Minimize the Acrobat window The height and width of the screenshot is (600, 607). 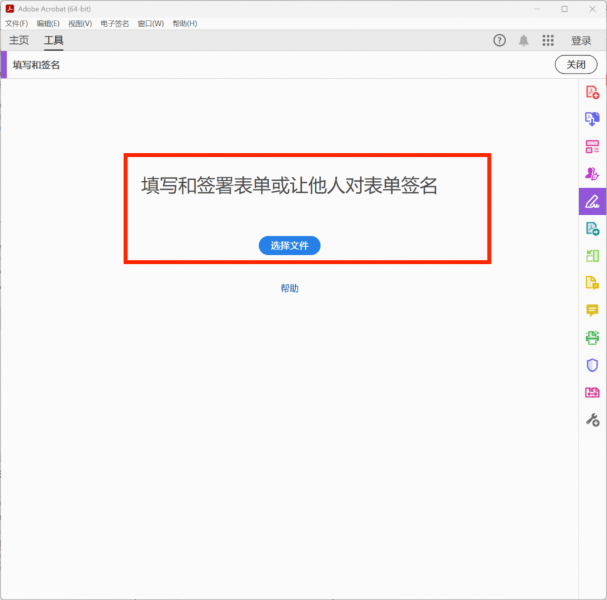pos(537,9)
